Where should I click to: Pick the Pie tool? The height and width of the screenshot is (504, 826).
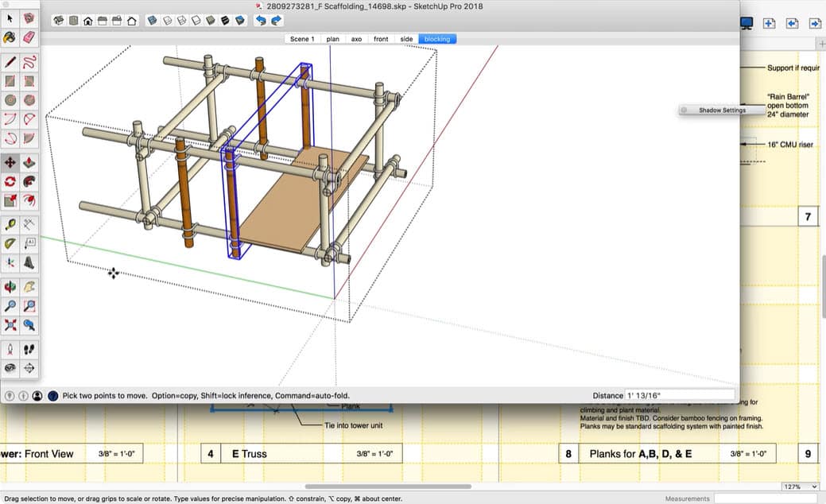29,138
